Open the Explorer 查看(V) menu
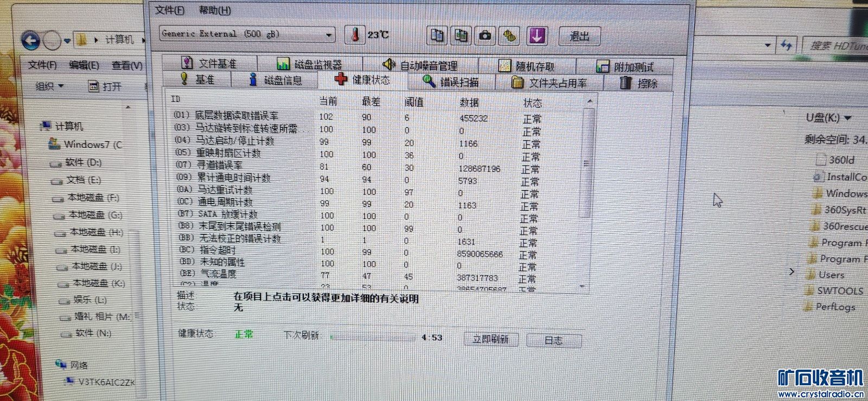Image resolution: width=868 pixels, height=401 pixels. pos(127,66)
